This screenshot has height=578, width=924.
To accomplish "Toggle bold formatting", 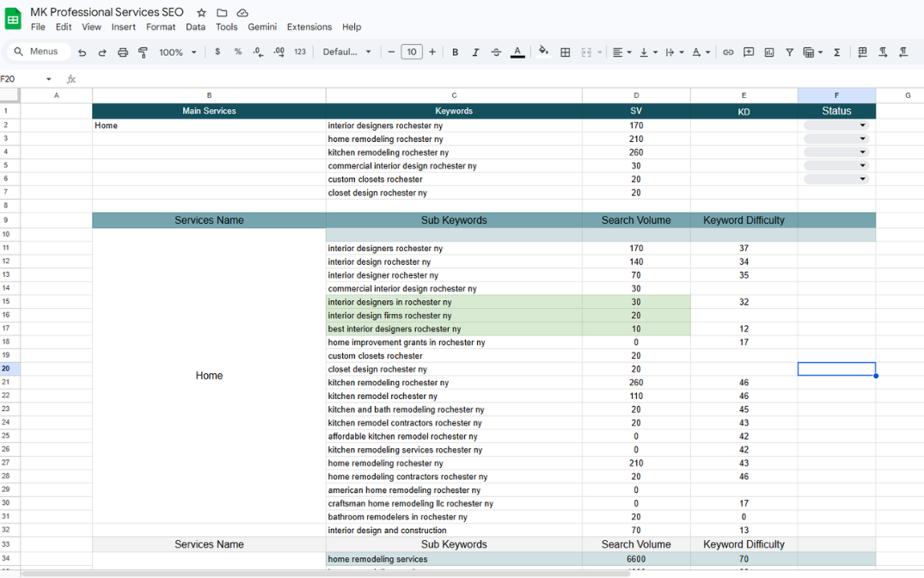I will point(455,52).
